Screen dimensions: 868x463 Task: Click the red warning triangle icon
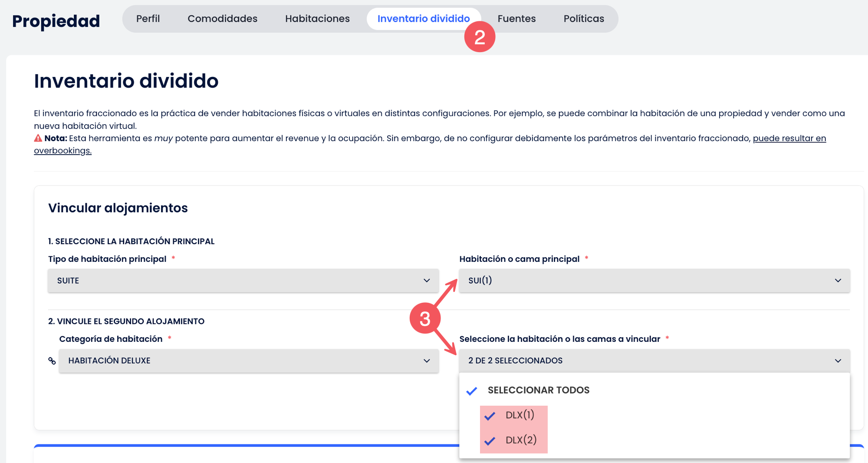coord(38,138)
